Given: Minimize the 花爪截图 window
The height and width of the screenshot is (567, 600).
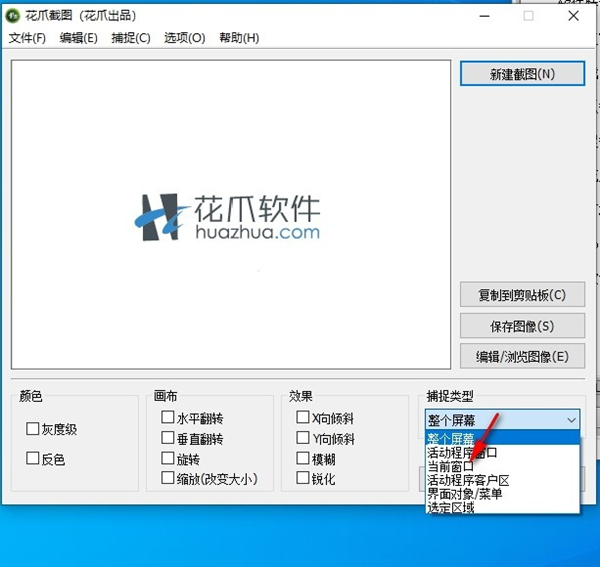Looking at the screenshot, I should (484, 16).
